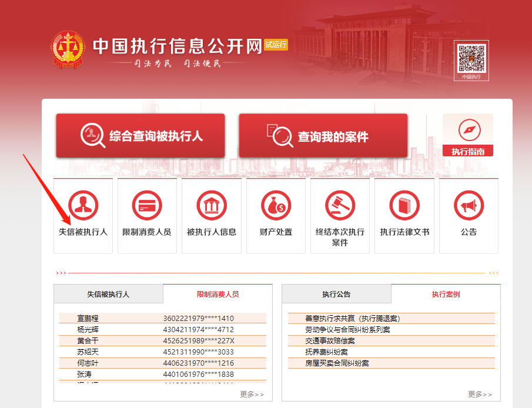
Task: Expand 更多 under the case list
Action: (x=480, y=394)
